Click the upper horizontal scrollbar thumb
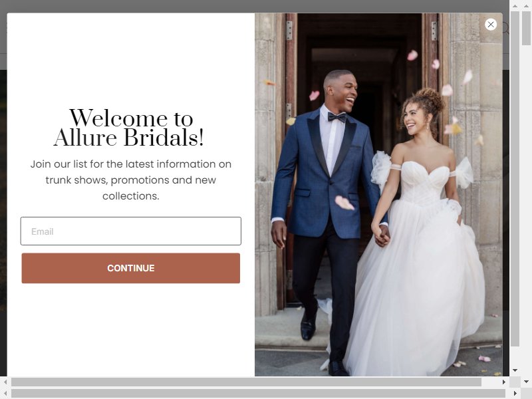The image size is (532, 399). pos(246,382)
